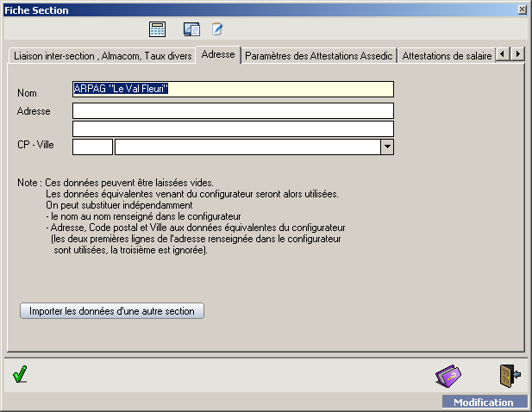
Task: Click Importer les données d'une autre section
Action: [112, 310]
